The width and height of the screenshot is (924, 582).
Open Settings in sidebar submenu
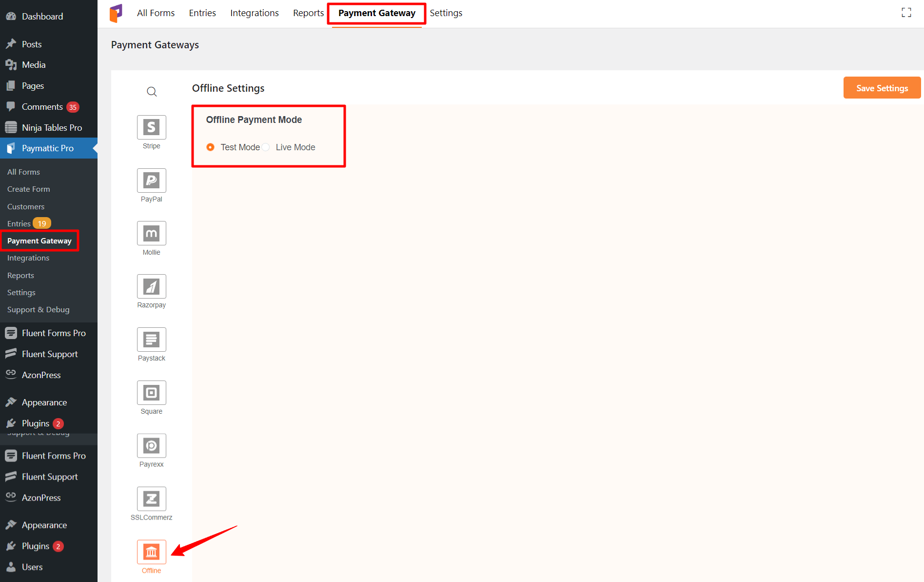[x=21, y=292]
